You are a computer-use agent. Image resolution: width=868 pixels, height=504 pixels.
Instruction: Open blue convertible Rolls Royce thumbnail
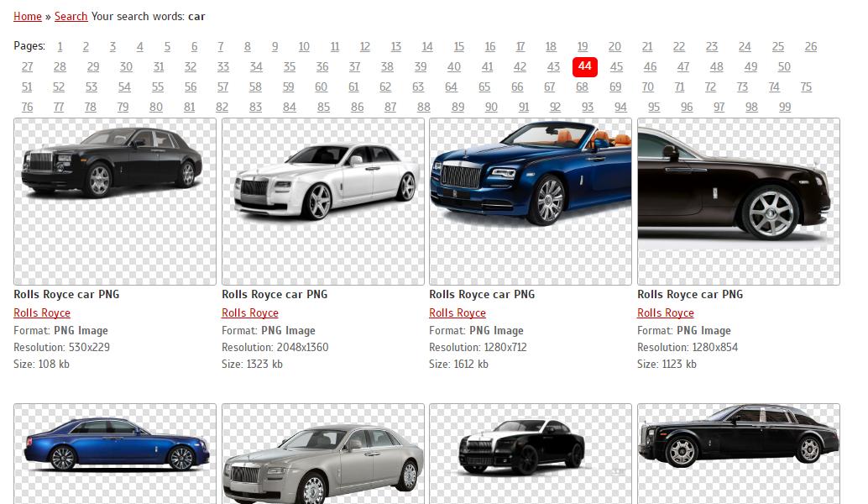531,202
